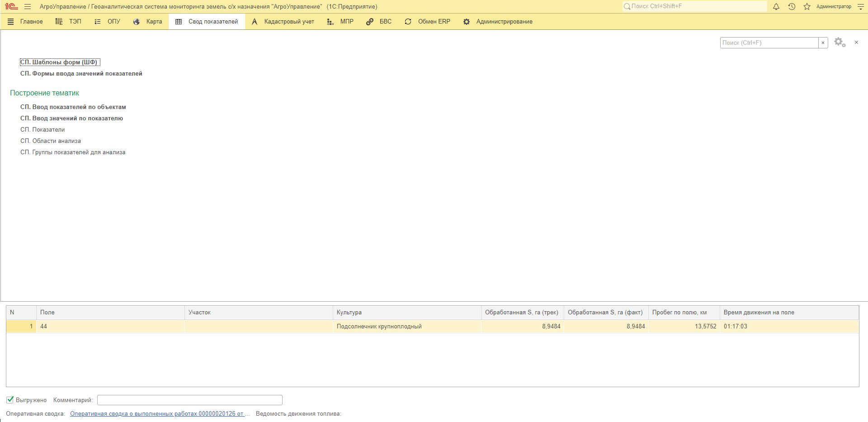Open navigation settings gears icon
Image resolution: width=868 pixels, height=422 pixels.
840,42
